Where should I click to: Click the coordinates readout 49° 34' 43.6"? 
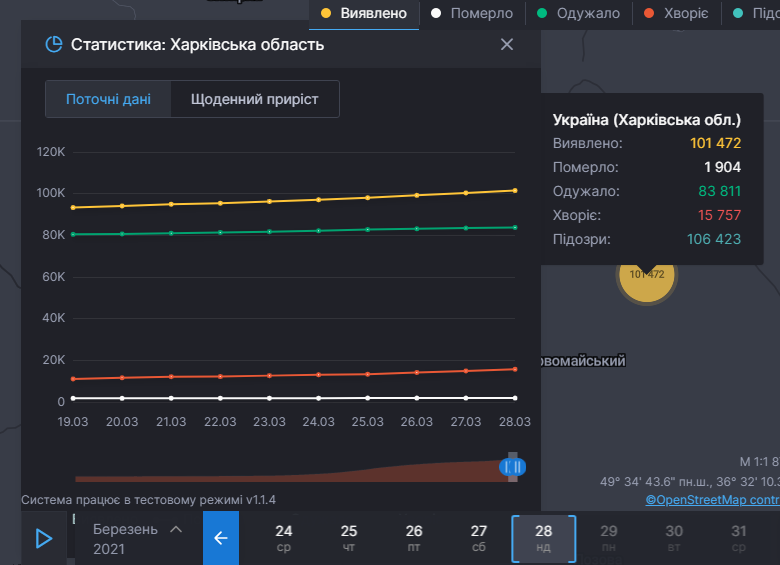[689, 481]
